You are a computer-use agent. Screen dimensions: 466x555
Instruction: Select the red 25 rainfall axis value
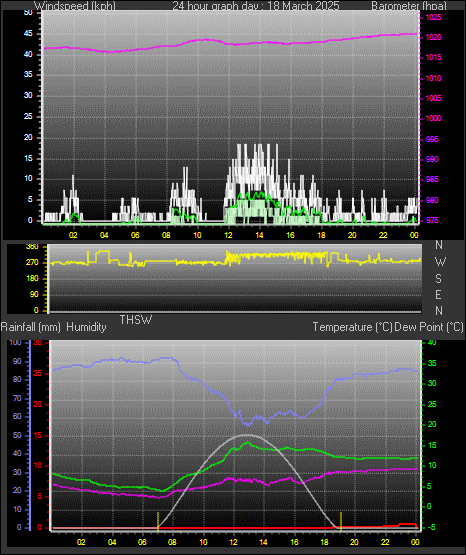(x=38, y=373)
